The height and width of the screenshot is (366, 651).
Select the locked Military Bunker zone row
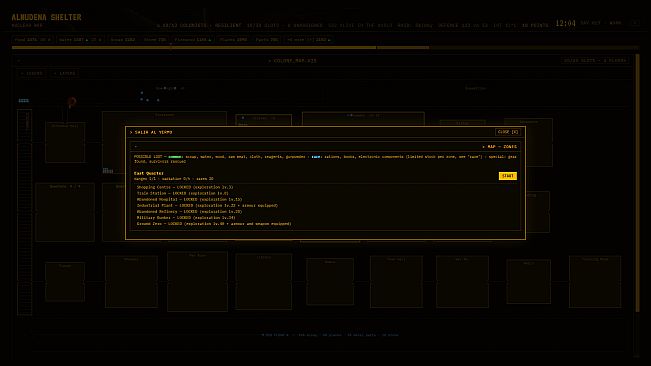click(x=186, y=217)
